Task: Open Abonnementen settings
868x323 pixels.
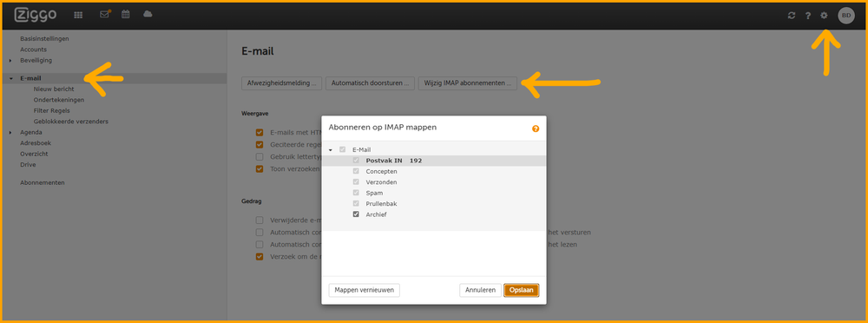Action: (x=42, y=182)
